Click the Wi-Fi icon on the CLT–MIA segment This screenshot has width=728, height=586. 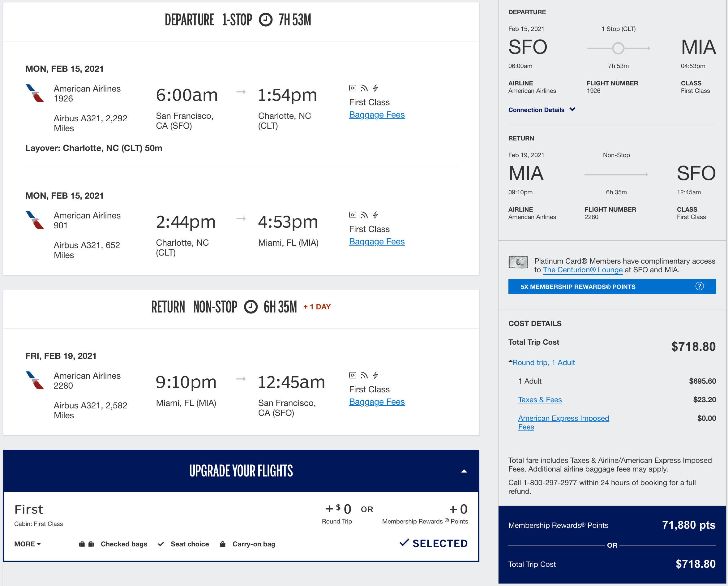[364, 215]
